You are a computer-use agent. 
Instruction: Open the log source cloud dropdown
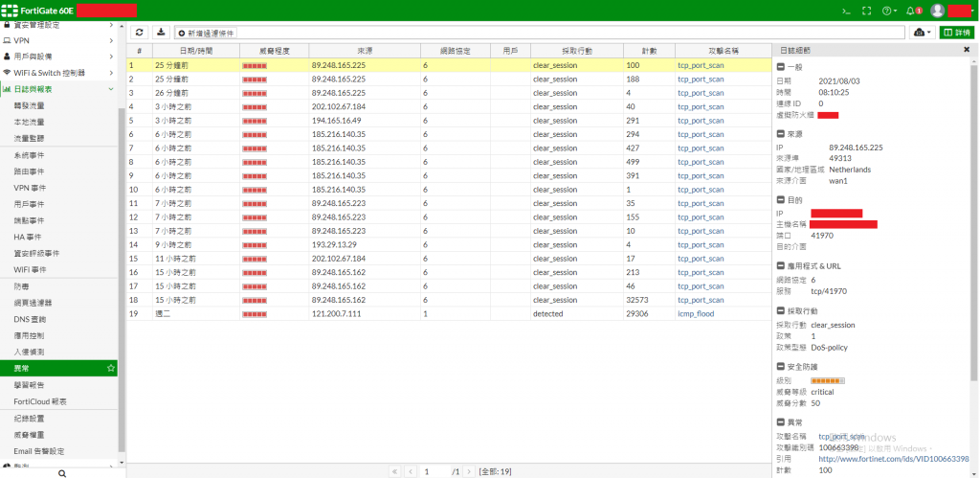pos(922,33)
